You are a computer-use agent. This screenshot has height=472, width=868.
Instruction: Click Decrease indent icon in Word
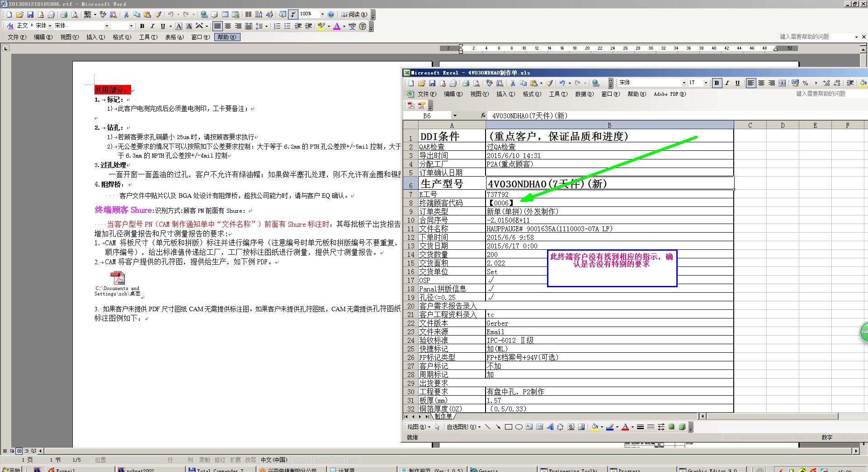298,26
